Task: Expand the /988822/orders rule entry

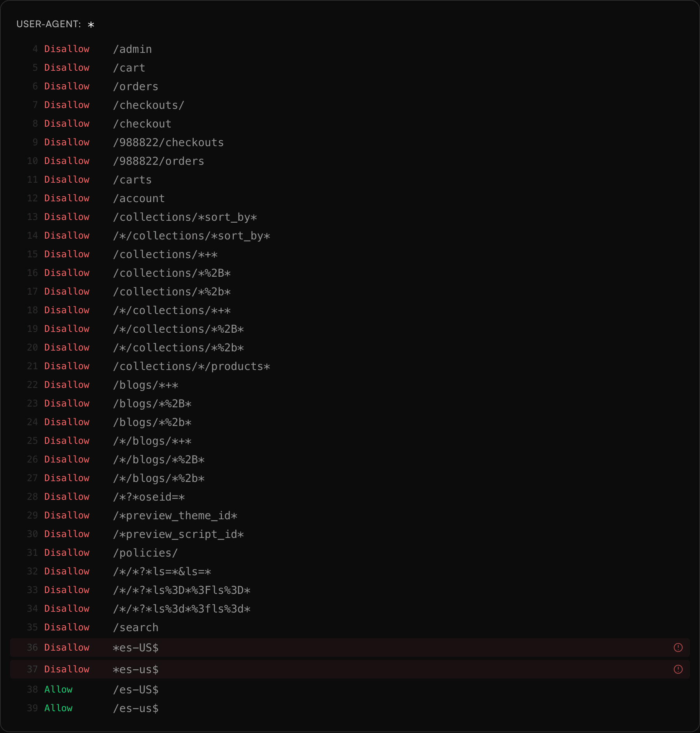Action: (x=158, y=161)
